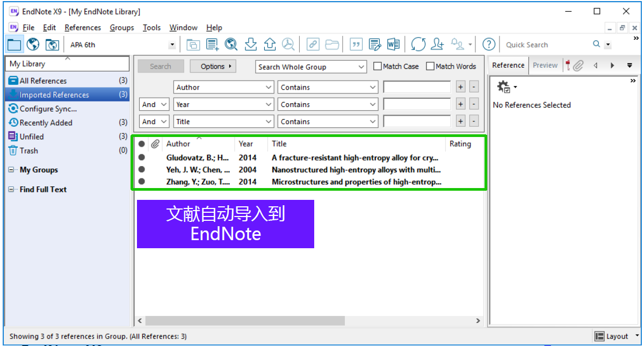Add search row with Author plus button
Viewport: 644px width, 346px height.
[x=460, y=87]
